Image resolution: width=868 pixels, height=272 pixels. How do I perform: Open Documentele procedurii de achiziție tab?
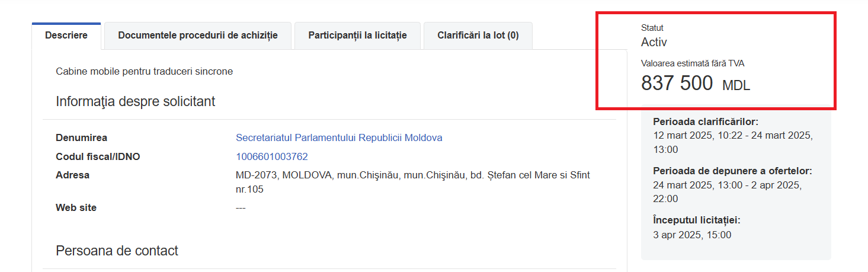click(198, 36)
